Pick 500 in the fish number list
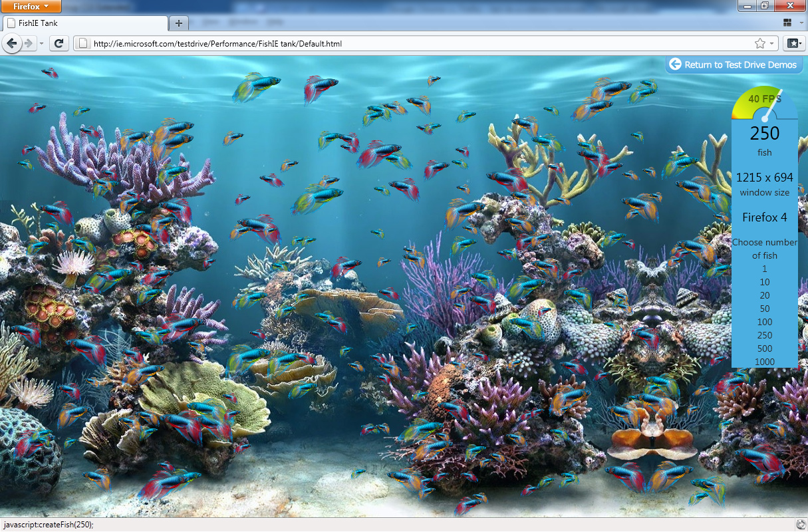The height and width of the screenshot is (532, 808). (x=765, y=348)
